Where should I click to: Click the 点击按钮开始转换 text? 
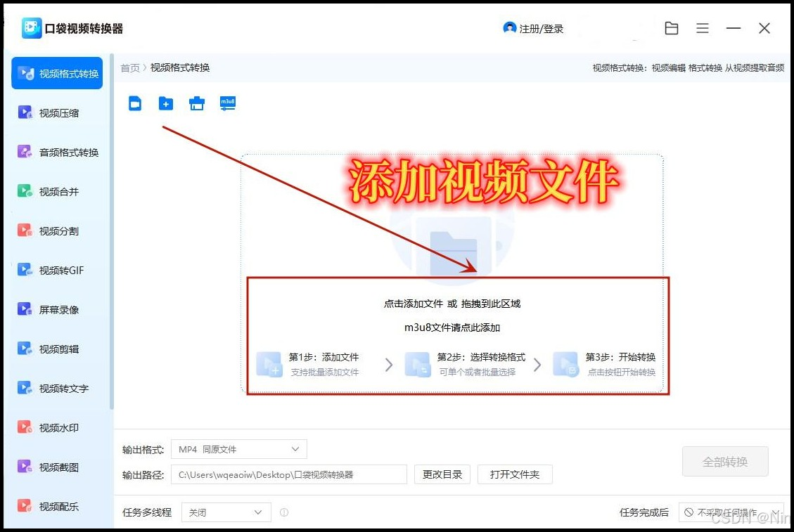point(621,372)
